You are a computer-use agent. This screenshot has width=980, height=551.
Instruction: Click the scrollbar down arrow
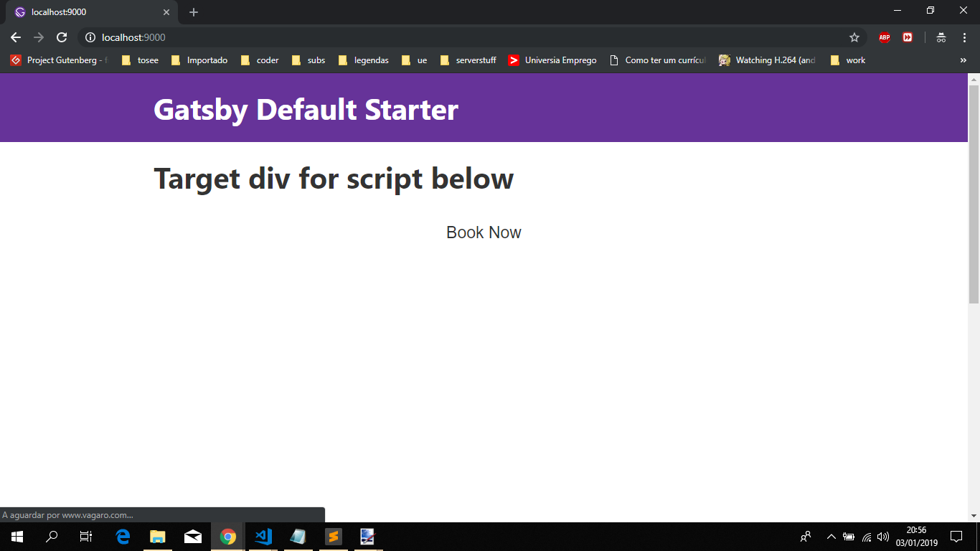click(974, 516)
